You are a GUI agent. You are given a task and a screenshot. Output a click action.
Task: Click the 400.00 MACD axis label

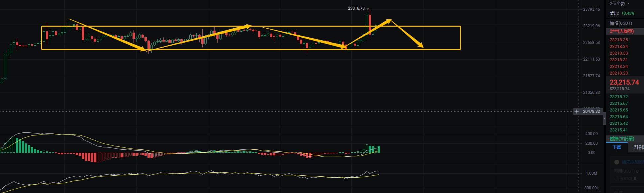[x=592, y=134]
